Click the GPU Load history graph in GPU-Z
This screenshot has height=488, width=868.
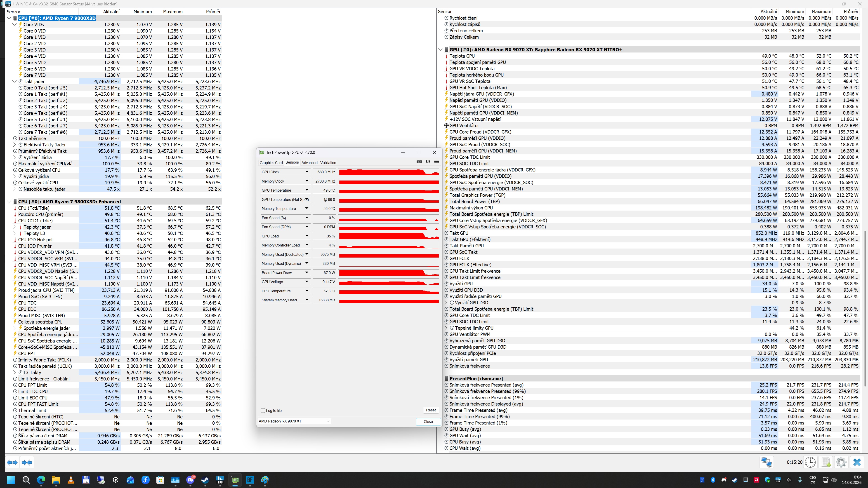pos(389,236)
